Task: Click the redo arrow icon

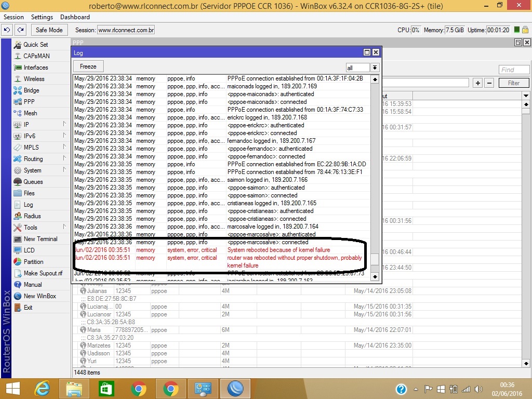Action: coord(20,30)
